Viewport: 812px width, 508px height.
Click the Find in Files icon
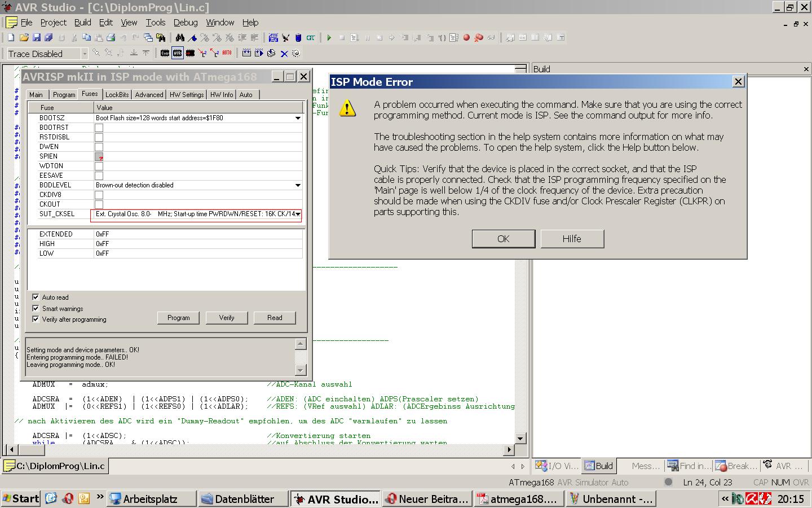coord(161,38)
